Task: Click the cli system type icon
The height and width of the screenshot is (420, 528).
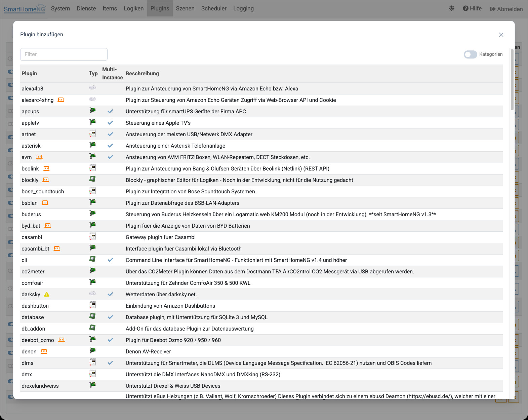Action: 92,259
